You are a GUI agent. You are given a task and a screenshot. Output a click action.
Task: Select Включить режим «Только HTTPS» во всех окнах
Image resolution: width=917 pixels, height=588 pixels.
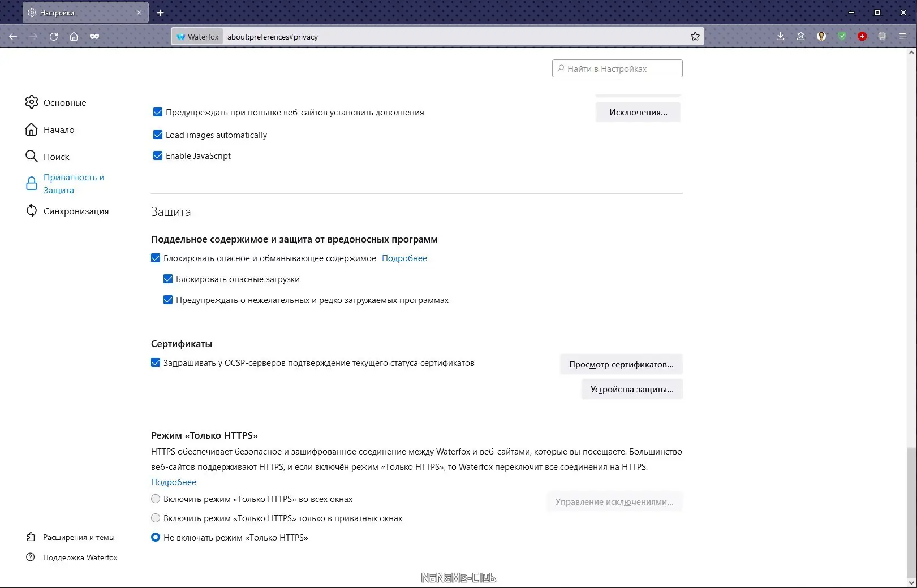156,499
